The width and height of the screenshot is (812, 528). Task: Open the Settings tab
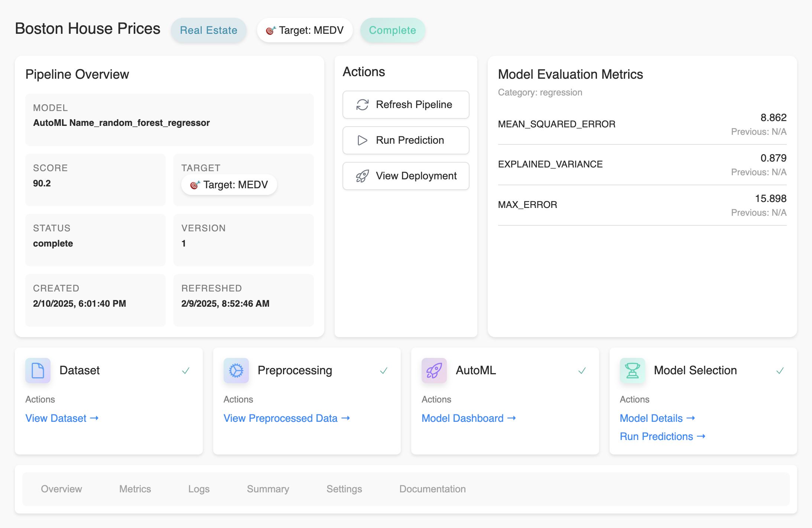(x=344, y=489)
